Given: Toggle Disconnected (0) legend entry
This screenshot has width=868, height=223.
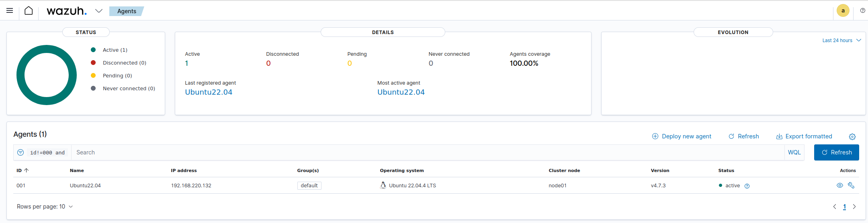Looking at the screenshot, I should point(125,63).
